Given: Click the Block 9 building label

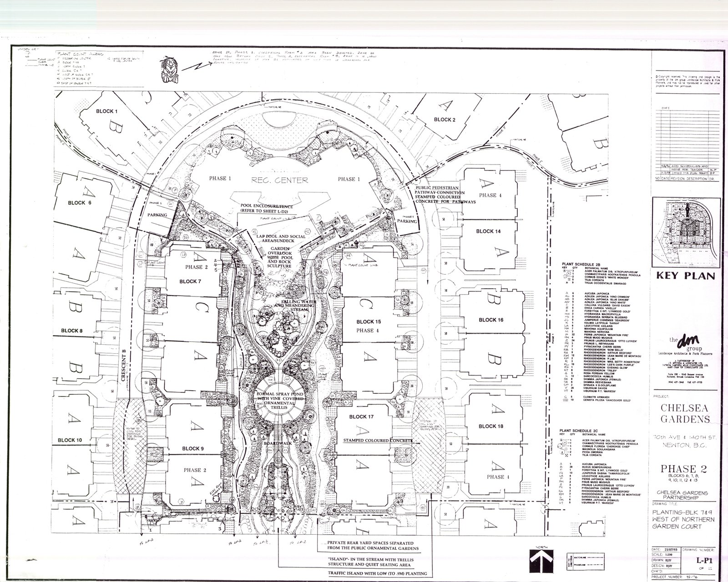Looking at the screenshot, I should 192,449.
